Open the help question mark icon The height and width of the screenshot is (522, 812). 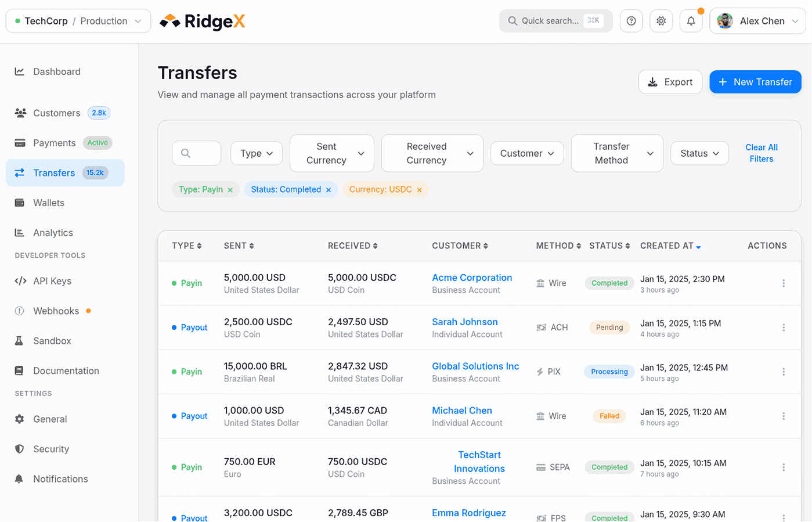click(x=631, y=21)
